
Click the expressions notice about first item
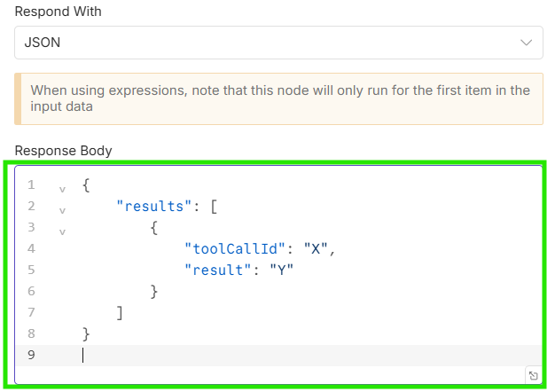[x=278, y=98]
